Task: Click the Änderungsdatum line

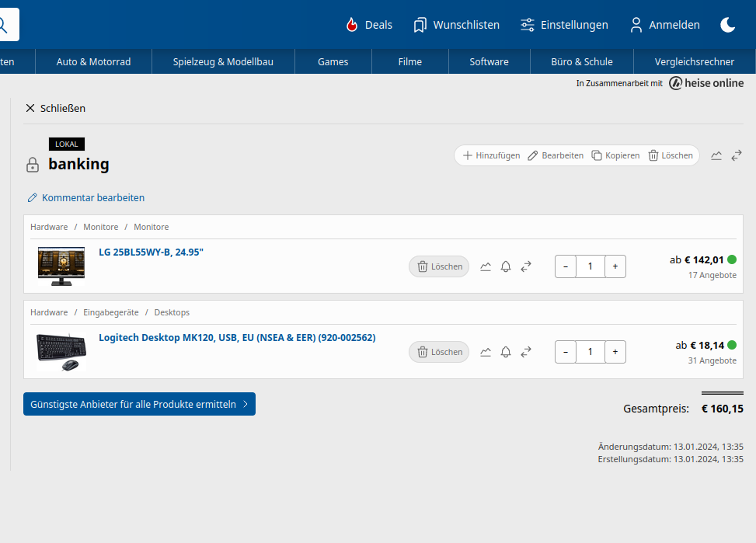Action: click(671, 447)
